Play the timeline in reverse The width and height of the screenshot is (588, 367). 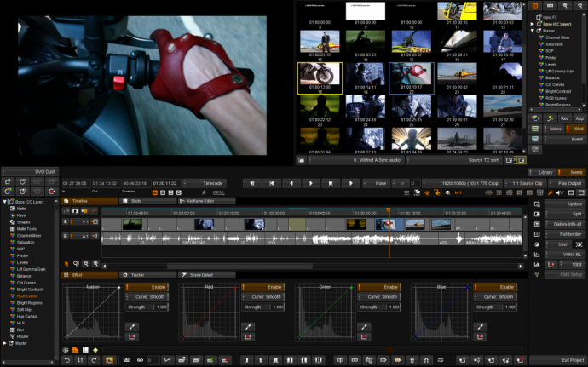[291, 183]
